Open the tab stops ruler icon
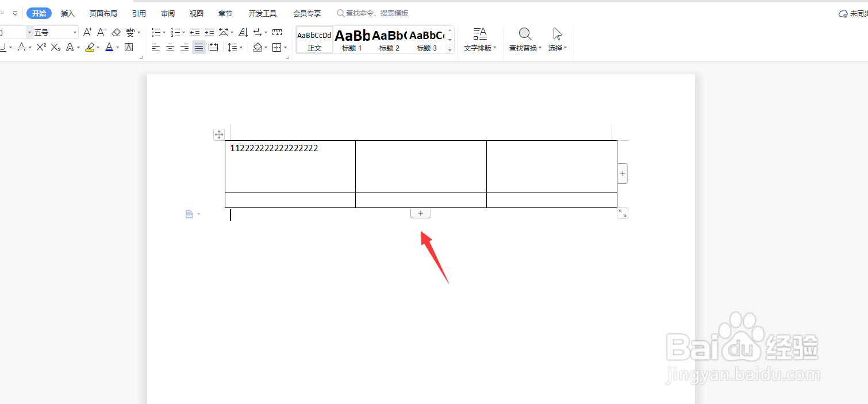 277,32
